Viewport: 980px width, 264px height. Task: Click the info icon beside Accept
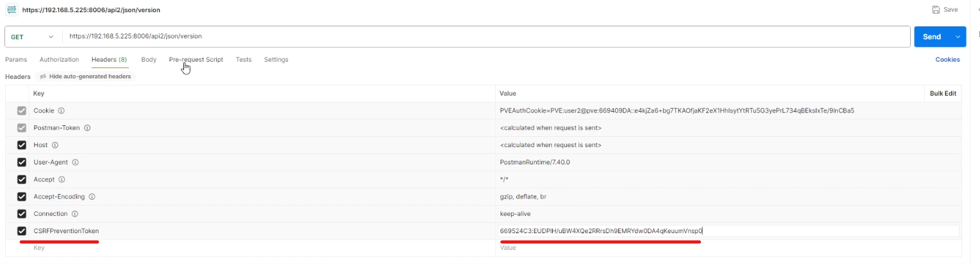pos(62,179)
